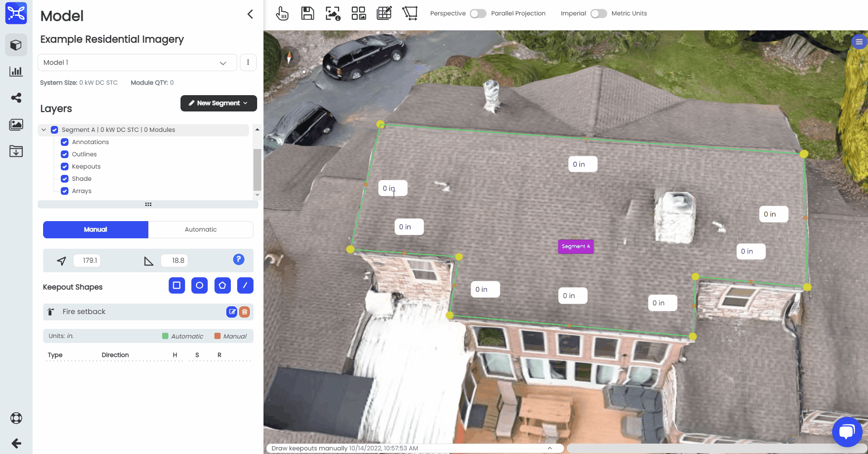Viewport: 868px width, 454px height.
Task: Open the 3D model cube sidebar icon
Action: tap(16, 45)
